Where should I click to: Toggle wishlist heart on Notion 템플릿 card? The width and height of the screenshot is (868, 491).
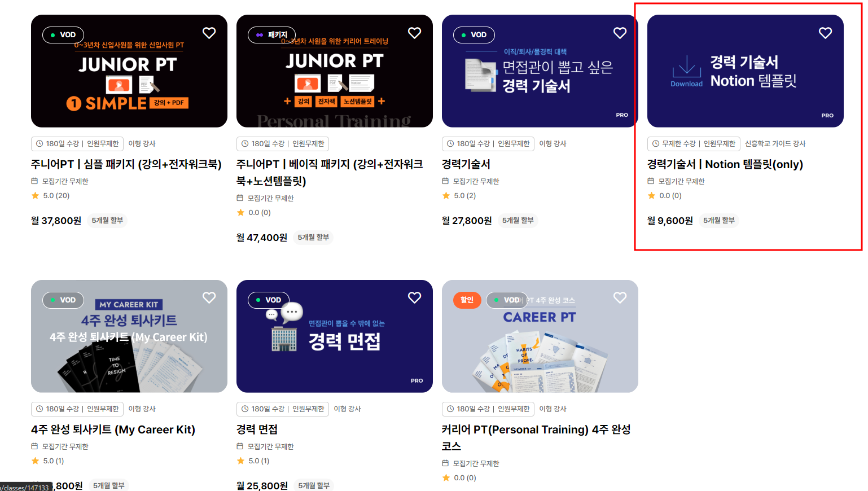click(x=825, y=33)
